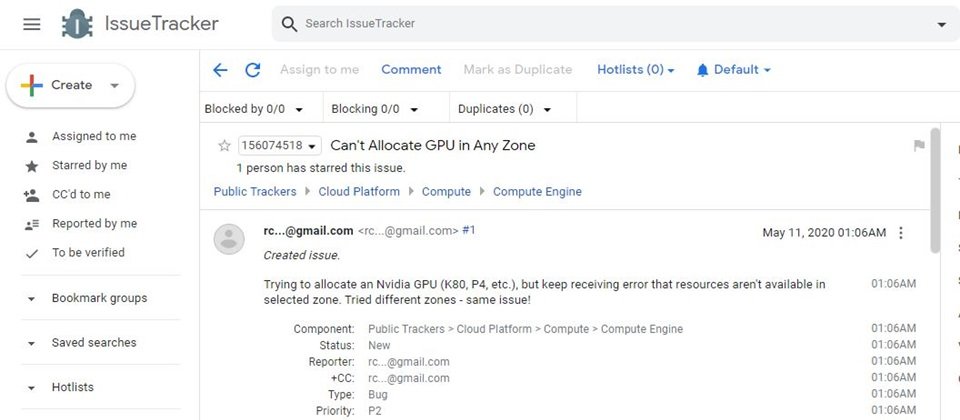This screenshot has height=420, width=960.
Task: Click the Comment button
Action: tap(411, 70)
